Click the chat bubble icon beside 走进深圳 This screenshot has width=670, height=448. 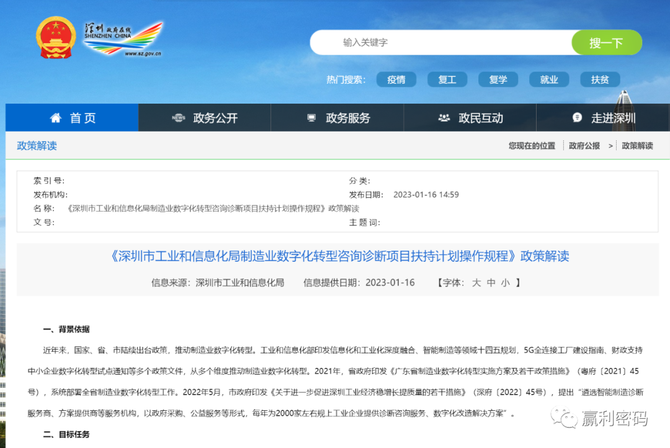577,118
